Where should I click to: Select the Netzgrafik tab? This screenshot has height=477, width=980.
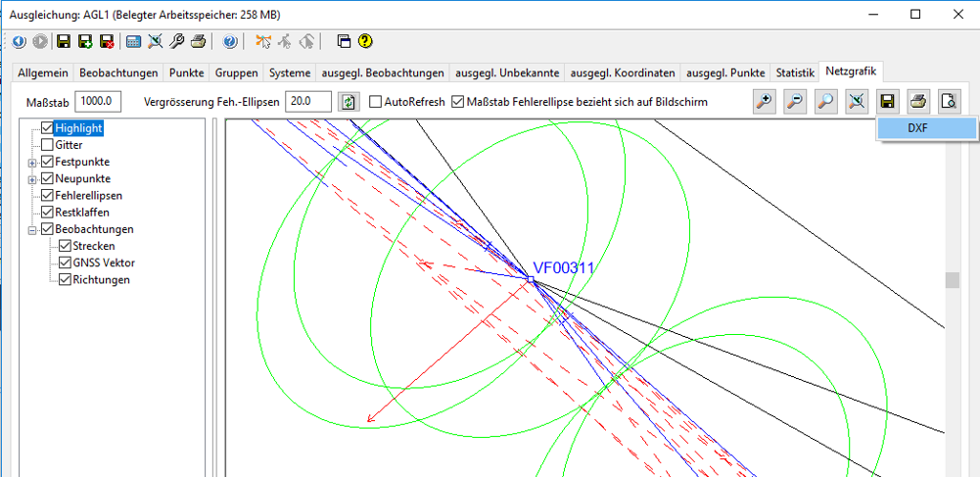(851, 72)
